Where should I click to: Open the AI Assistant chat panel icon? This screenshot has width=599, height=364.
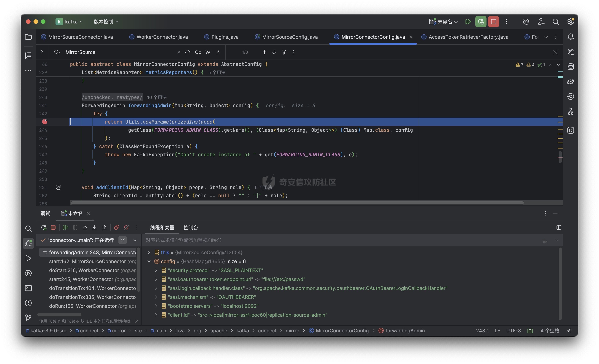[571, 52]
